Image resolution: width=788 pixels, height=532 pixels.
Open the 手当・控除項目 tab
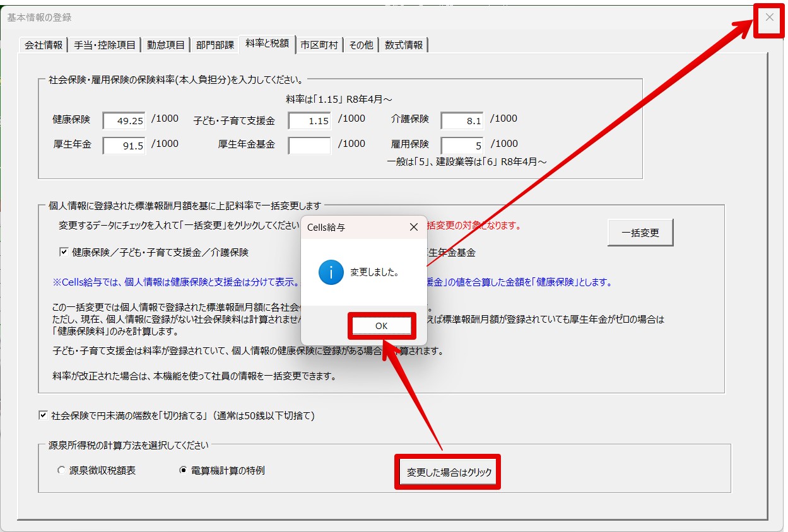(105, 45)
